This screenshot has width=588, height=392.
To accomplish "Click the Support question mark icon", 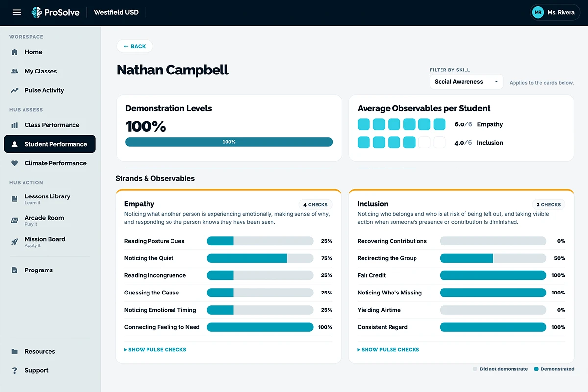I will coord(15,371).
